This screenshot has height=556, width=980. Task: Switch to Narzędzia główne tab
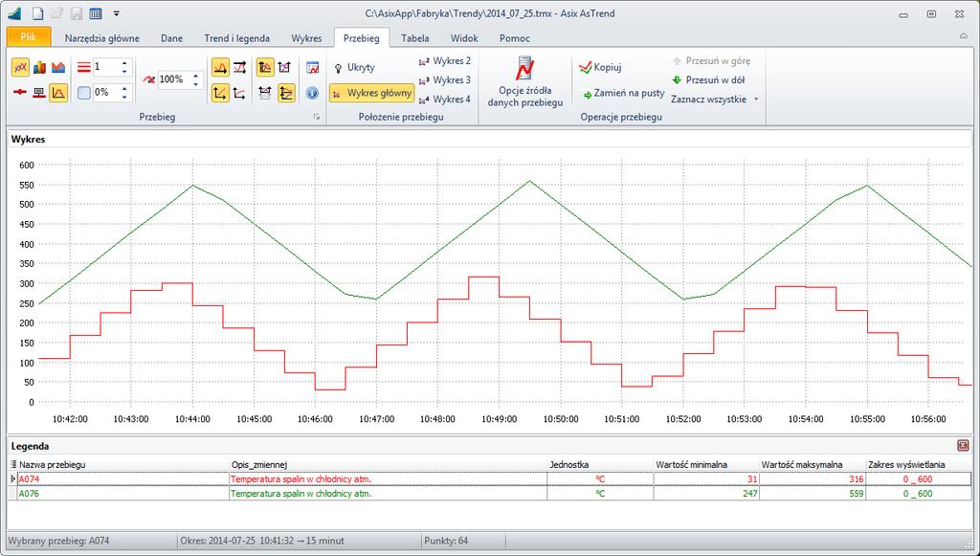pos(102,38)
